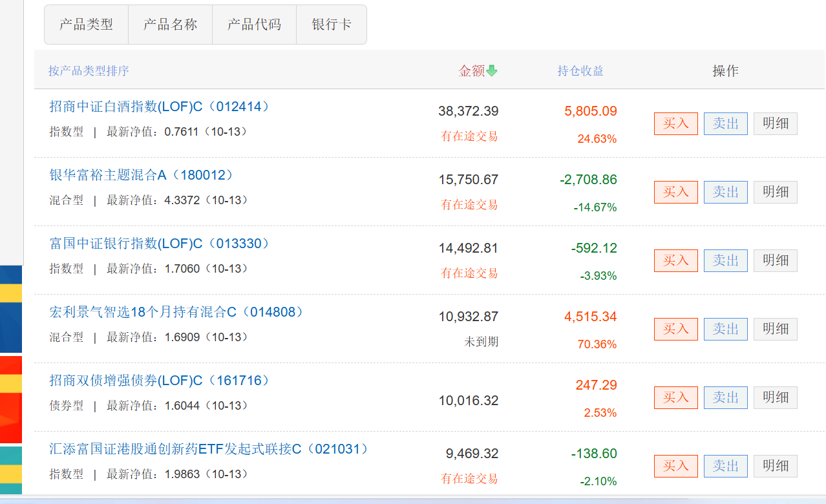Click 明细 for 招商中证白酒指数 row
Viewport: 826px width, 504px height.
tap(776, 123)
